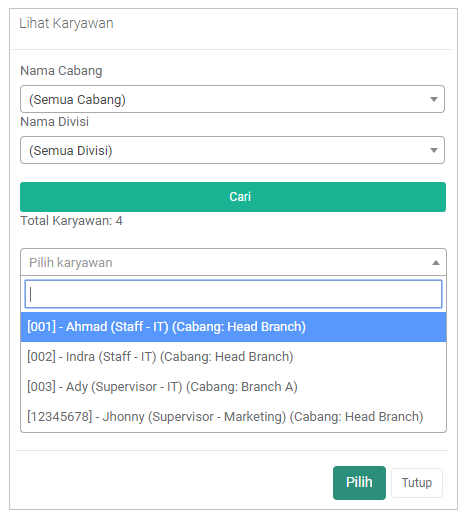Screen dimensions: 468x517
Task: Close the dialog with Tutup button
Action: click(x=417, y=483)
